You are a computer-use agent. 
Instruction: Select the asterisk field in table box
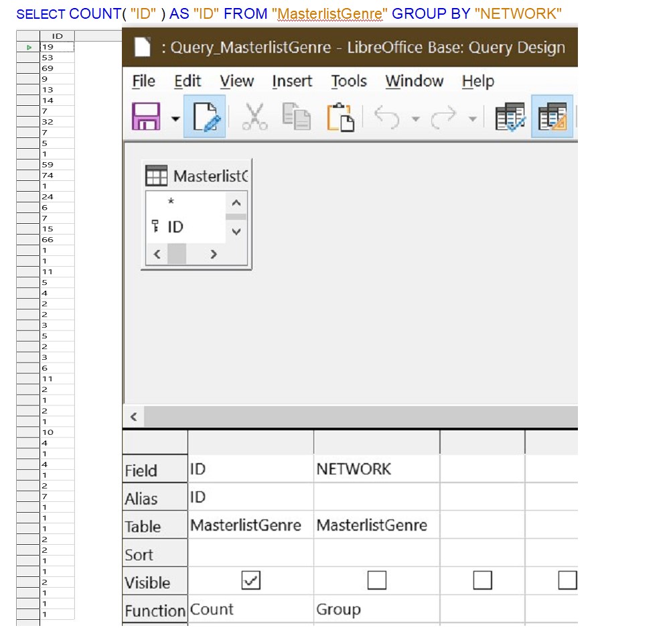pyautogui.click(x=171, y=201)
